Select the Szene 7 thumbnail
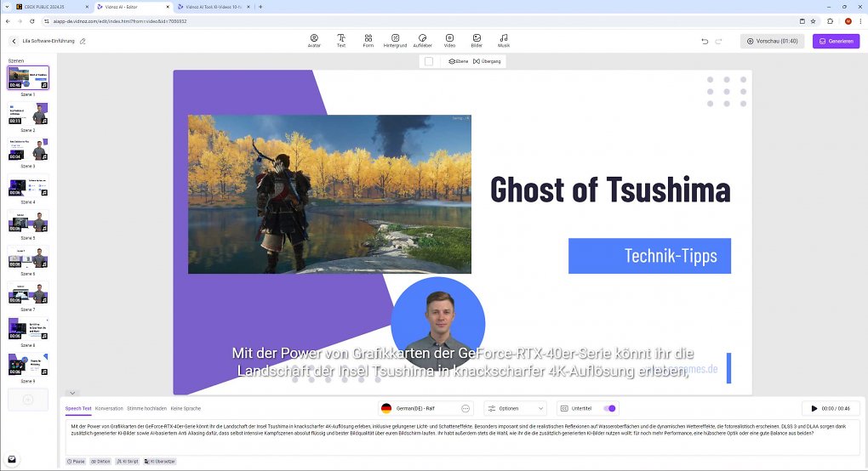Screen dimensions: 868x471 (28, 293)
